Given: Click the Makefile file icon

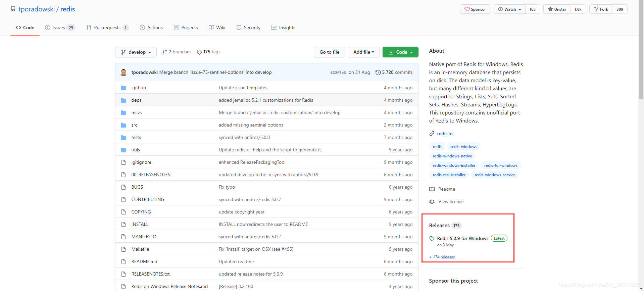Looking at the screenshot, I should [x=123, y=249].
